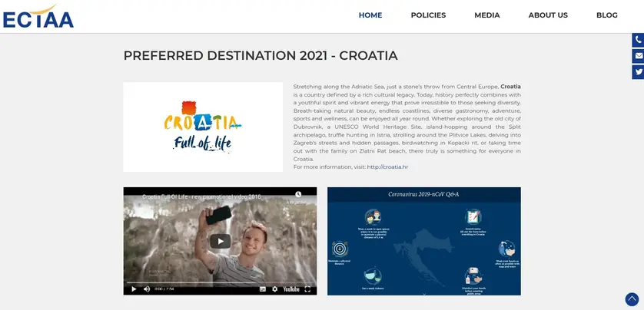Click the scroll-to-top arrow button
Image resolution: width=644 pixels, height=310 pixels.
pyautogui.click(x=632, y=299)
